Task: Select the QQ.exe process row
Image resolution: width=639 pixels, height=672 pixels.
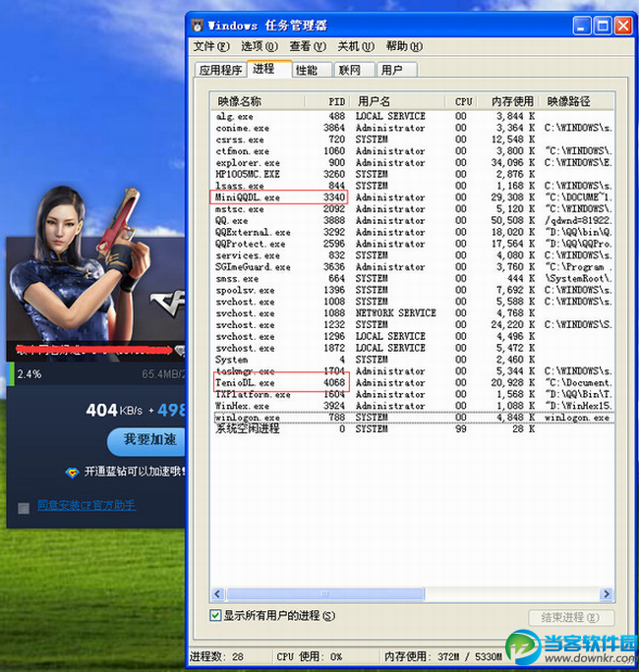Action: (413, 220)
